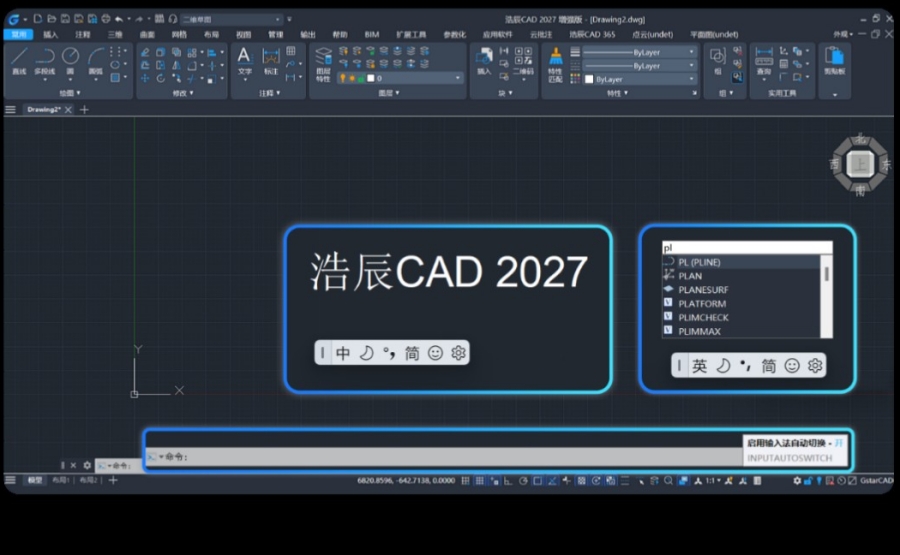This screenshot has width=900, height=555.
Task: Switch to the 浩辰CAD 365 ribbon tab
Action: (x=592, y=34)
